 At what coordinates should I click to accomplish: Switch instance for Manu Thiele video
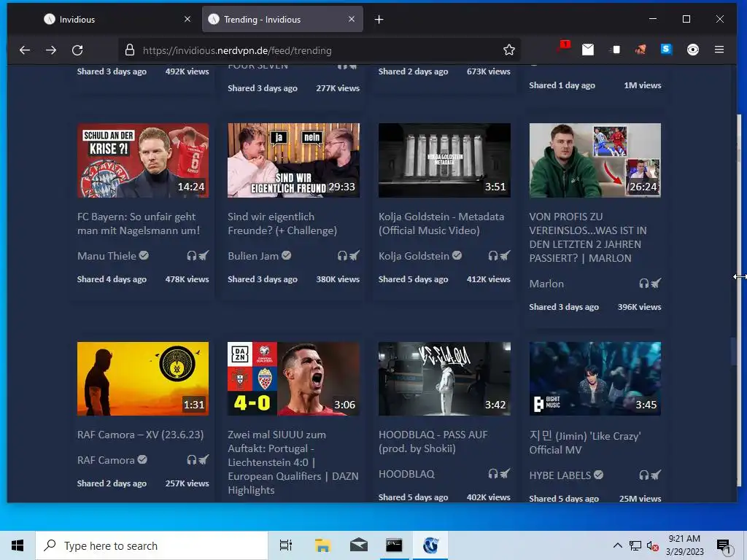click(204, 256)
